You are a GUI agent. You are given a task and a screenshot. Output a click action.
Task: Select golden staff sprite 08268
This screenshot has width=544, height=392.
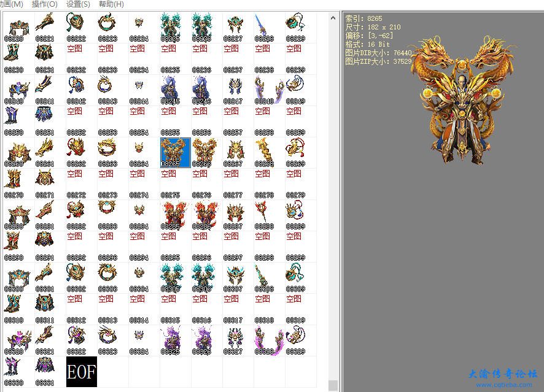(x=269, y=153)
